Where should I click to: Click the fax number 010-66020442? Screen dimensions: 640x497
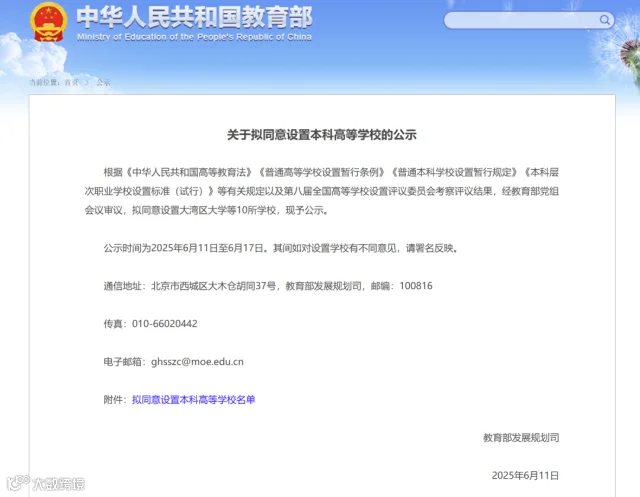(164, 324)
